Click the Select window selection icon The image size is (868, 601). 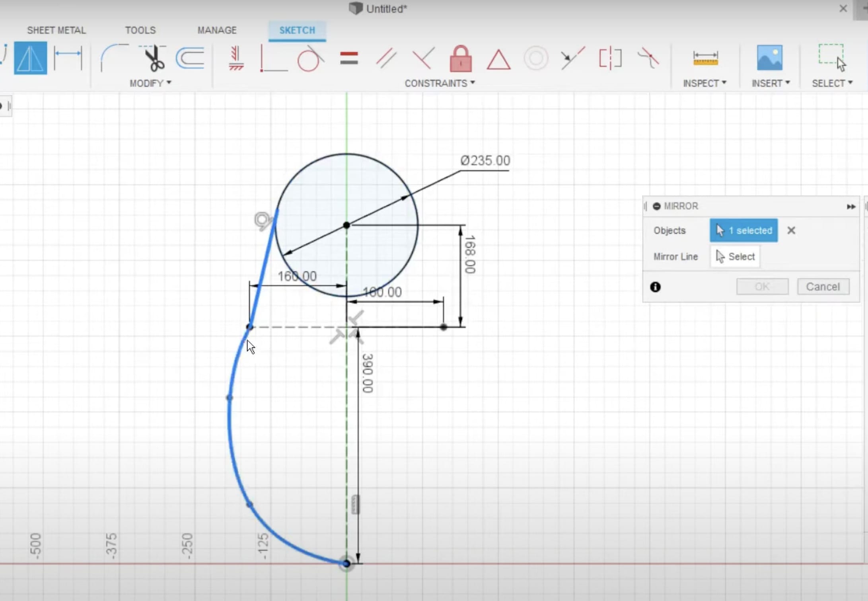pos(832,58)
